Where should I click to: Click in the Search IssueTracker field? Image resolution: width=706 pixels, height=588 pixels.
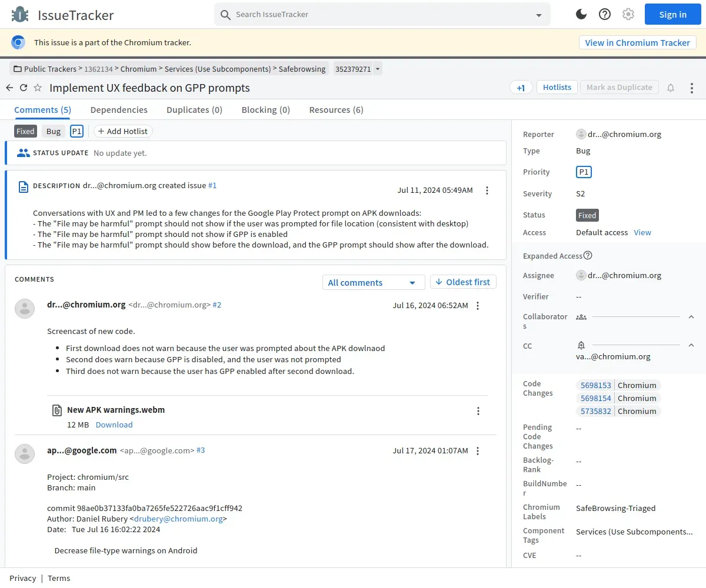tap(377, 14)
